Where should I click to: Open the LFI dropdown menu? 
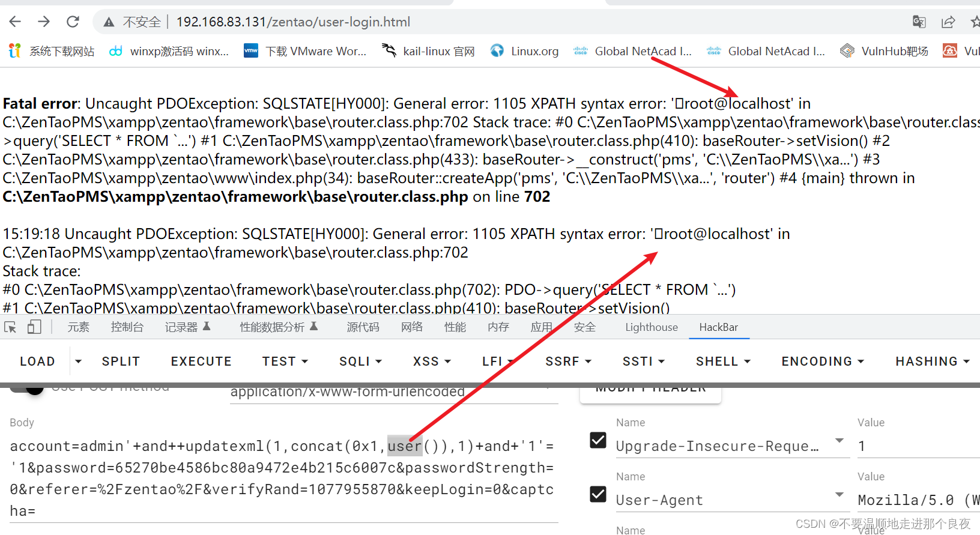pos(498,361)
